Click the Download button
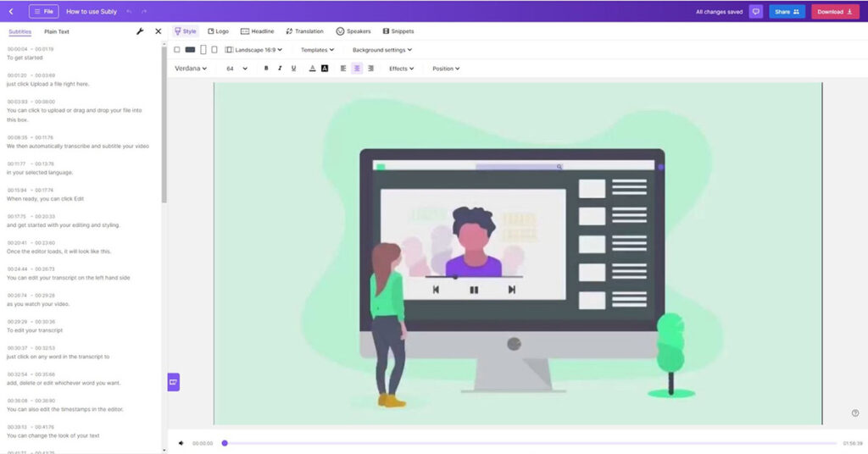The image size is (868, 454). [834, 12]
